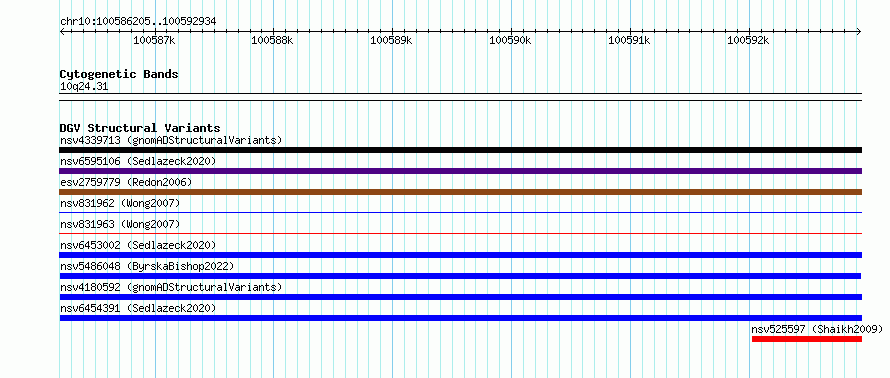Open the nsv831963 (Wong2007) label
Viewport: 890px width, 378px height.
[120, 224]
